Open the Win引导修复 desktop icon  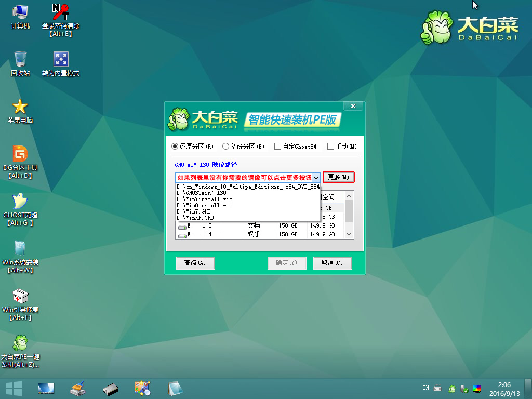pos(20,297)
